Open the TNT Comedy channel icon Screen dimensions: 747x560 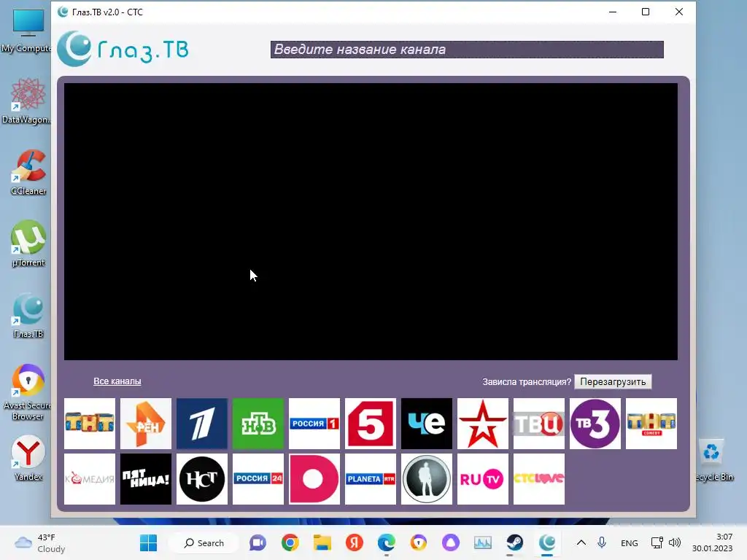coord(651,424)
